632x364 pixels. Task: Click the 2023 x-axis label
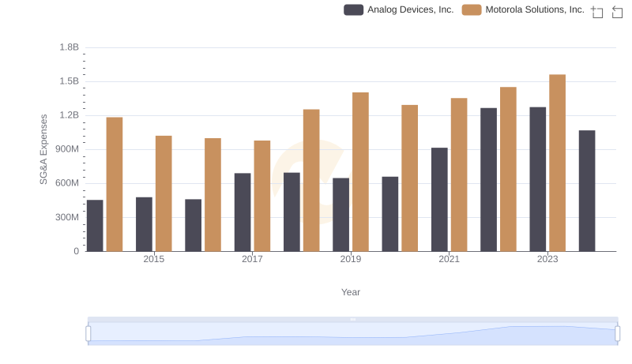coord(547,259)
